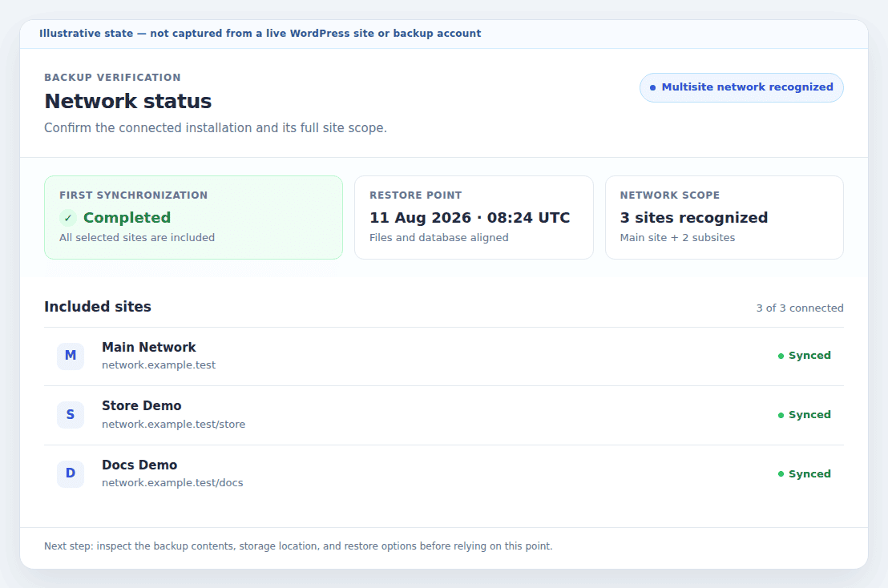Click 'Main site + 2 subsites' text
888x588 pixels.
(677, 238)
